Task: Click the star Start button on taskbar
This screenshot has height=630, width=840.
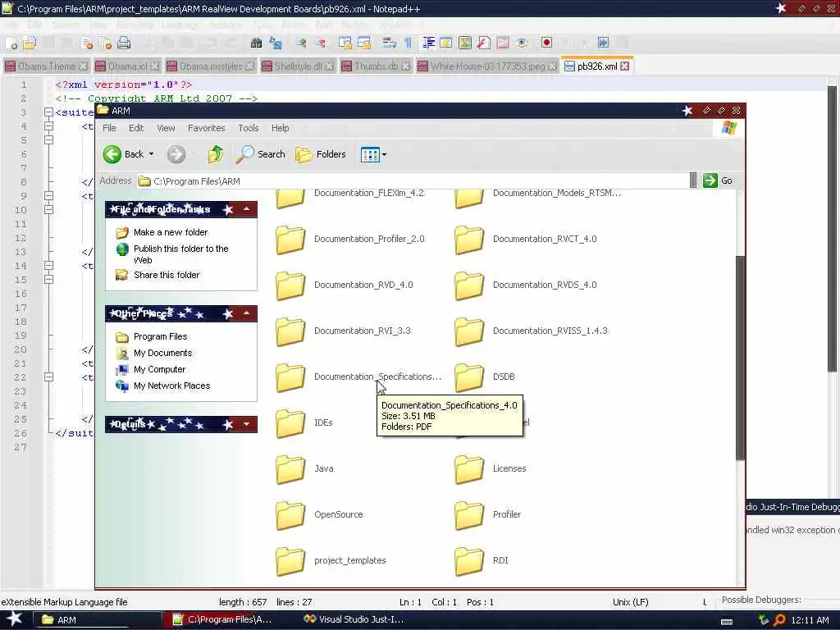Action: pyautogui.click(x=15, y=619)
